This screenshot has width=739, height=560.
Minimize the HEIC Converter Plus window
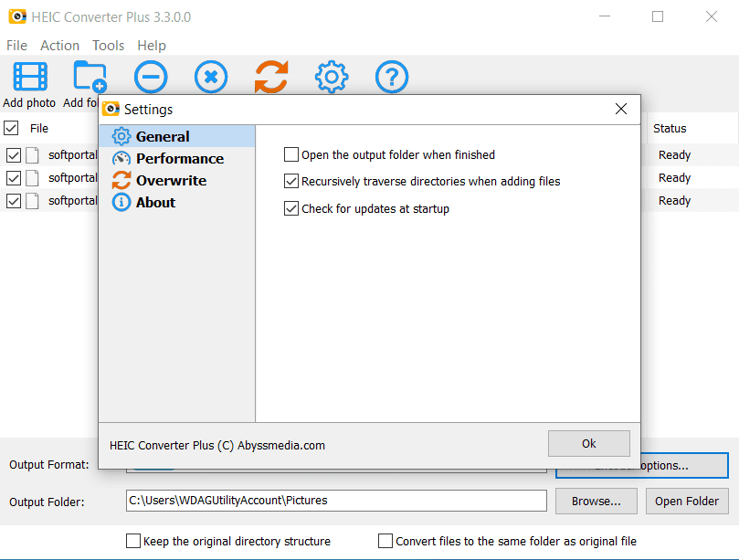click(604, 16)
